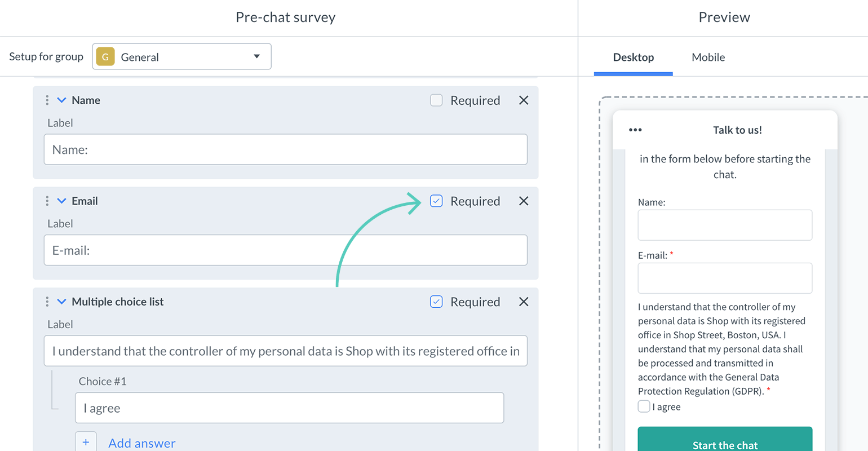Delete the Multiple choice list field
Image resolution: width=868 pixels, height=451 pixels.
[524, 302]
